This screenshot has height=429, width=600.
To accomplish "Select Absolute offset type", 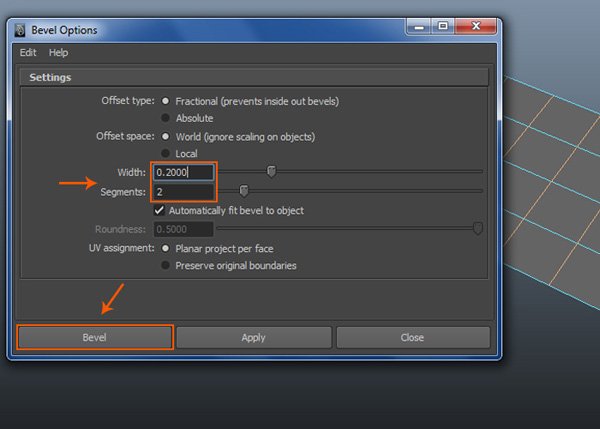I will click(x=165, y=118).
